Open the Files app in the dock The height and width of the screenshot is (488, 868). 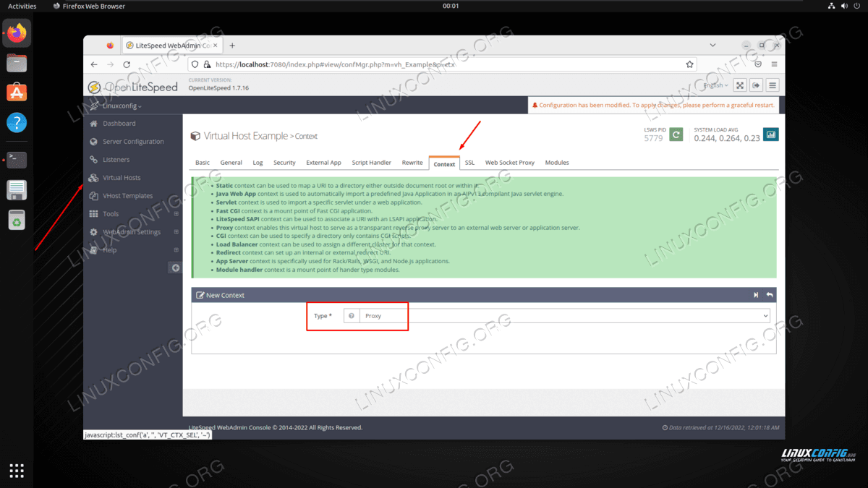[17, 63]
